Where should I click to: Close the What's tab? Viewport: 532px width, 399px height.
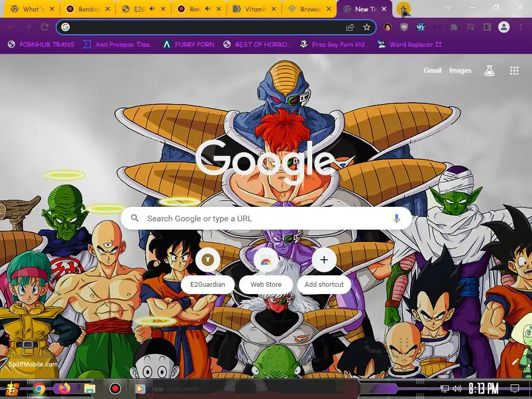click(52, 9)
